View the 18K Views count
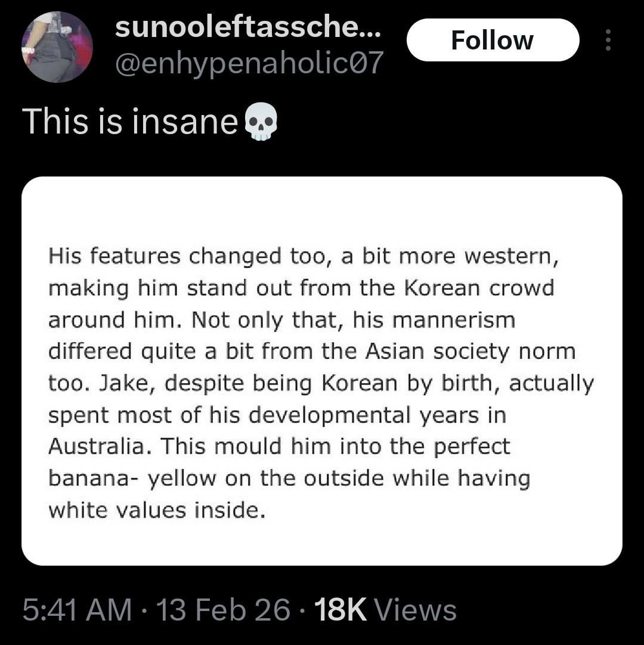The height and width of the screenshot is (645, 644). click(x=385, y=610)
